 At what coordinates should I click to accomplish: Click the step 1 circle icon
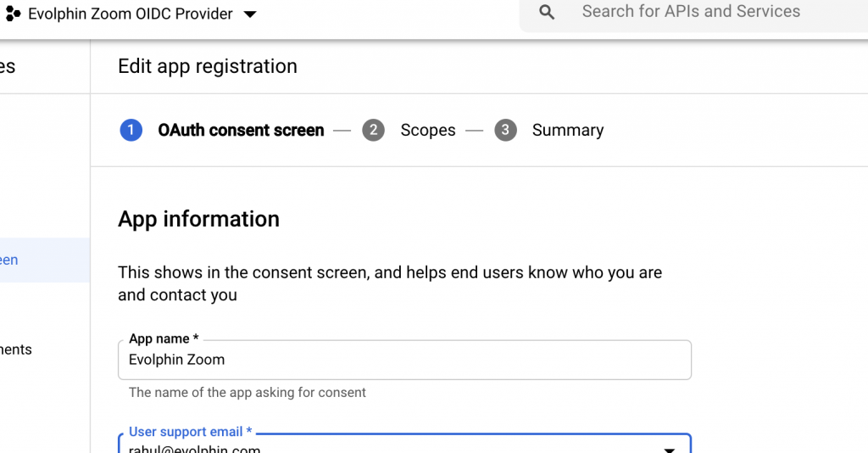pos(131,130)
